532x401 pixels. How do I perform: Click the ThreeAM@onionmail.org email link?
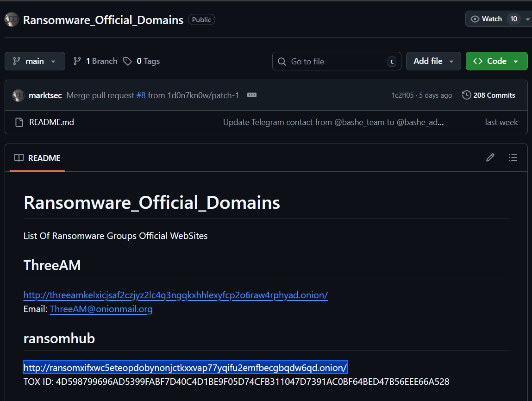click(101, 309)
